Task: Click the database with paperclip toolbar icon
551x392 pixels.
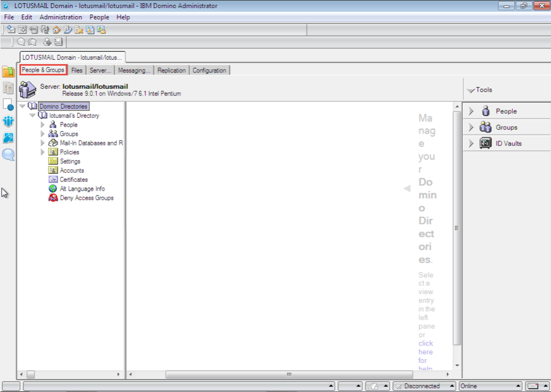Action: coord(34,30)
